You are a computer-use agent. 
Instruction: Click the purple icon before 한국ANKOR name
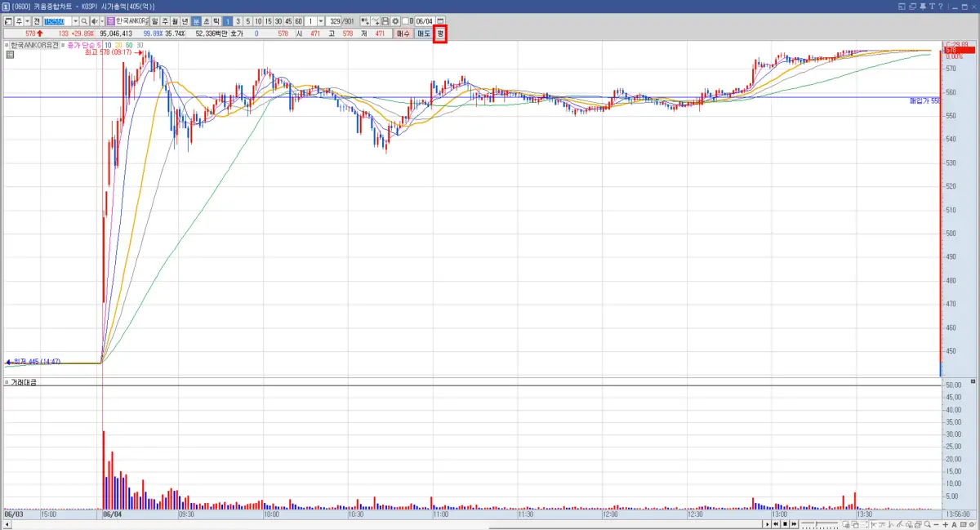click(110, 20)
